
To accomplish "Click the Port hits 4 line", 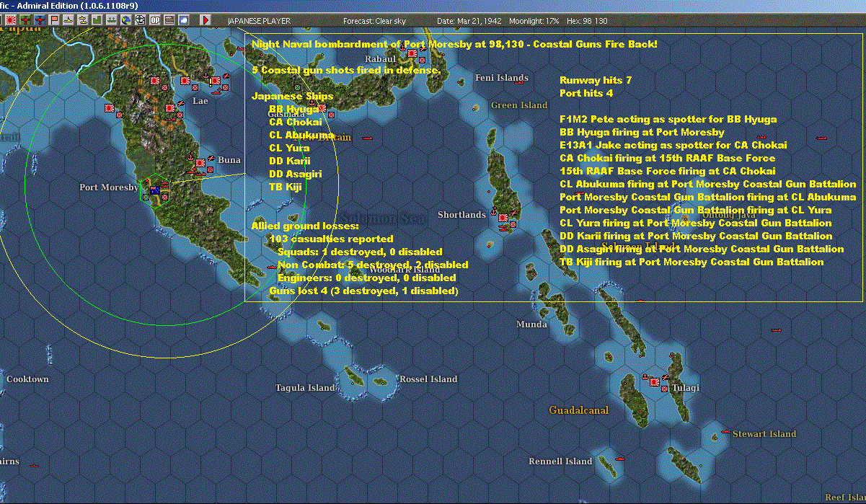I will [x=586, y=94].
